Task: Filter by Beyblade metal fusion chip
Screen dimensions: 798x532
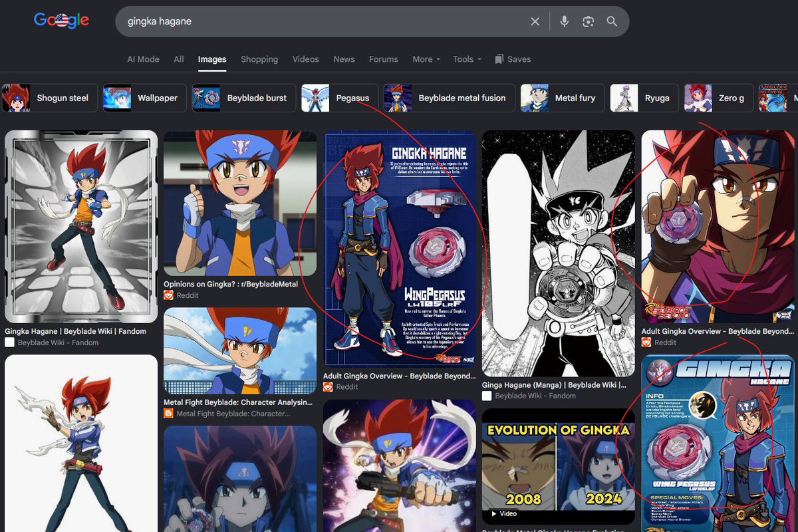Action: click(449, 98)
